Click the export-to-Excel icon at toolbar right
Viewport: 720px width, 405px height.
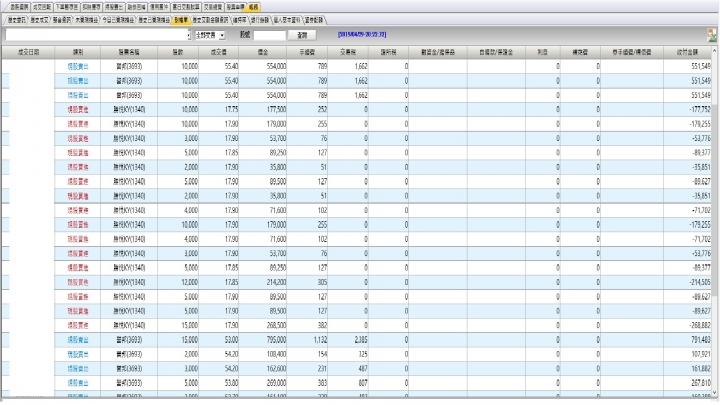click(x=711, y=35)
